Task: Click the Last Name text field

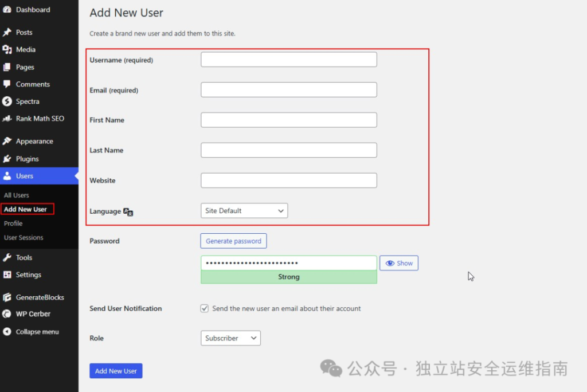Action: click(x=289, y=150)
